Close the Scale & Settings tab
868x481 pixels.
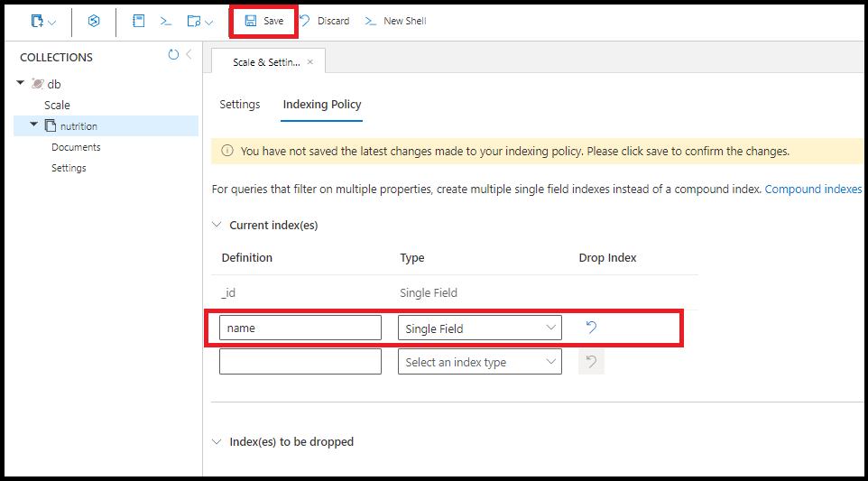coord(310,62)
